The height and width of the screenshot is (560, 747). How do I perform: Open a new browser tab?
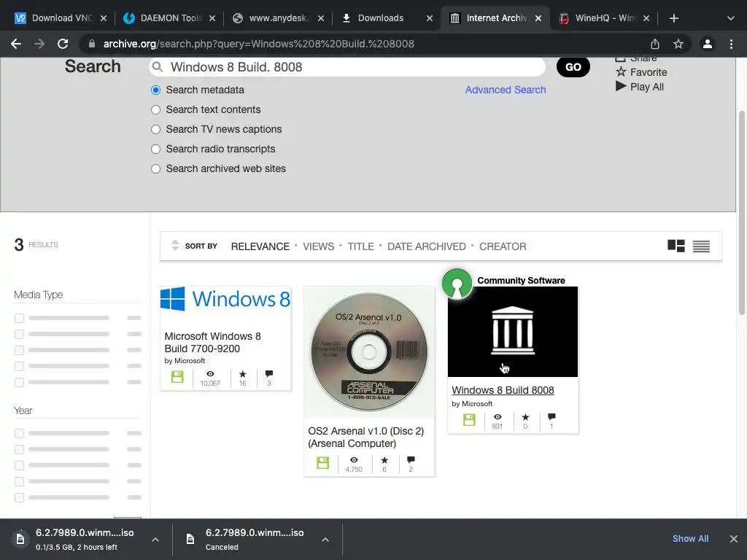point(673,18)
